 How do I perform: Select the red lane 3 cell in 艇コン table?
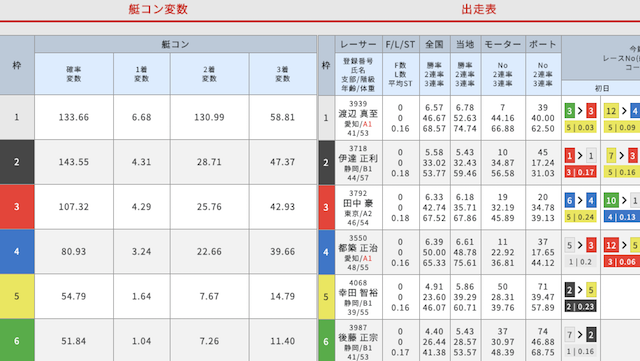click(x=17, y=207)
